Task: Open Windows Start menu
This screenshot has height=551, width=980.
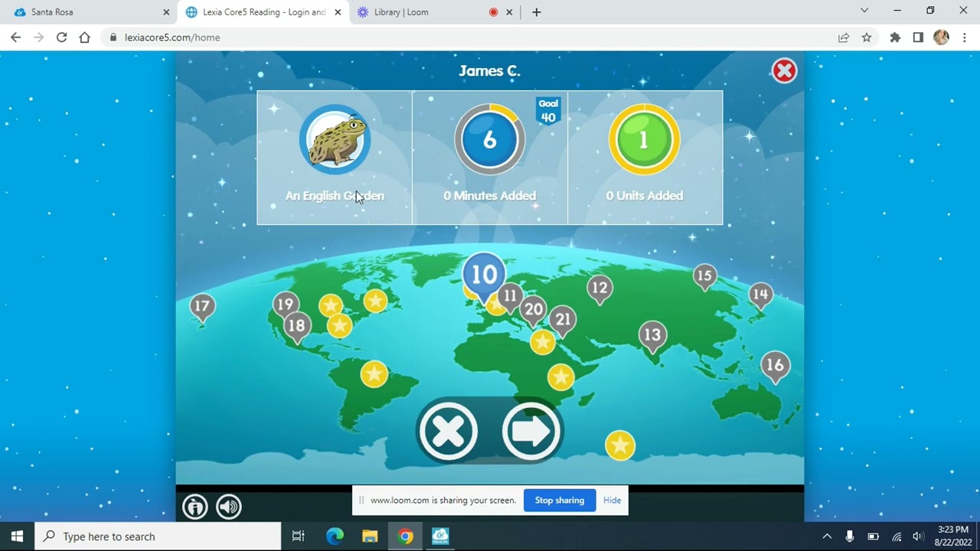Action: coord(17,536)
